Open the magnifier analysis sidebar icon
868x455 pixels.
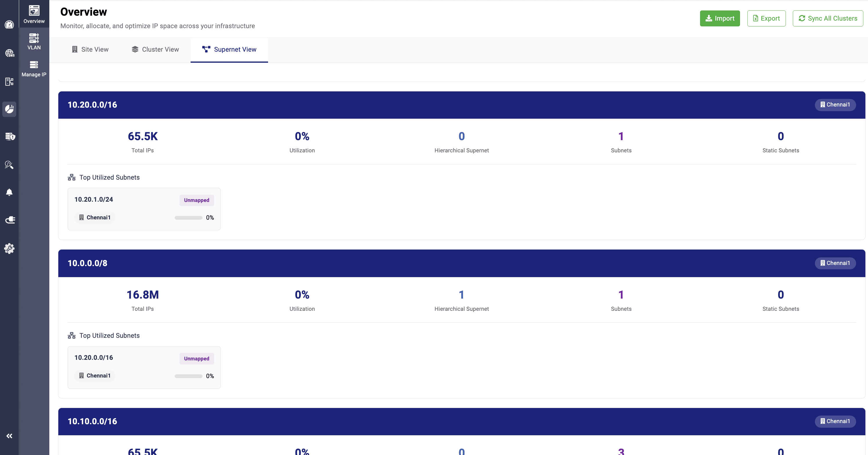[x=9, y=165]
